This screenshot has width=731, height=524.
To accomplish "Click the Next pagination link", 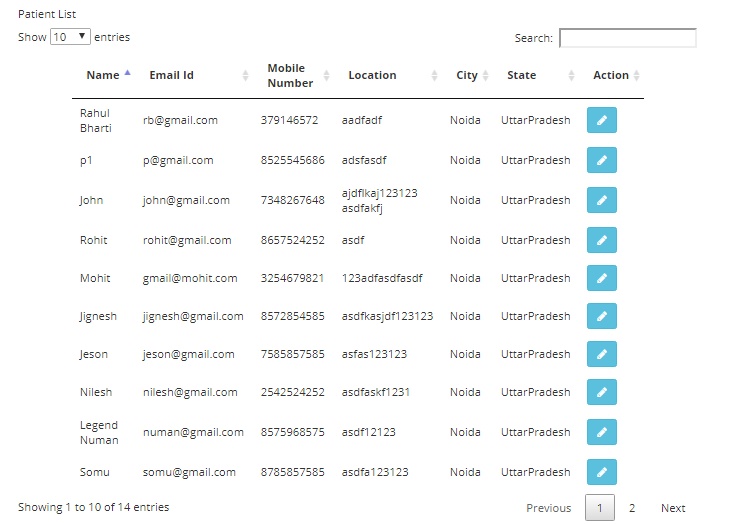I will pos(673,508).
